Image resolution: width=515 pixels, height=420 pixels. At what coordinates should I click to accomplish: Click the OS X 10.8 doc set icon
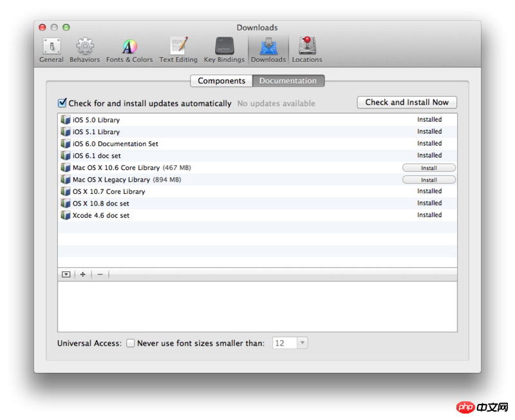(66, 204)
